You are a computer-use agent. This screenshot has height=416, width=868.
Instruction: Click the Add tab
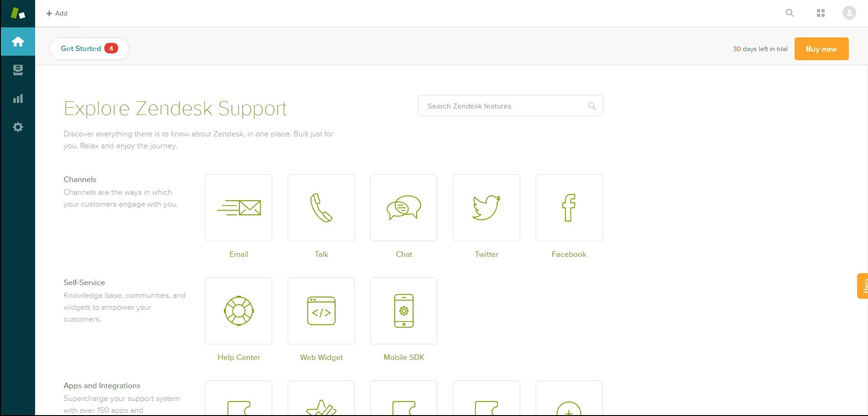(x=57, y=13)
